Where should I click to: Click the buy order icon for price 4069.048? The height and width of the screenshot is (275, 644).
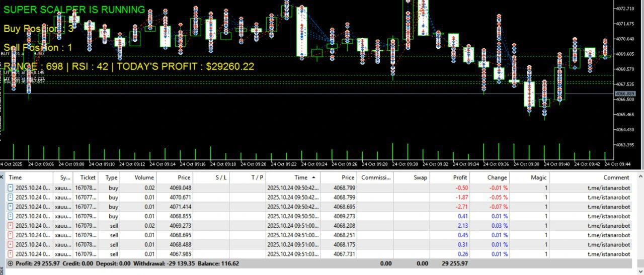11,188
